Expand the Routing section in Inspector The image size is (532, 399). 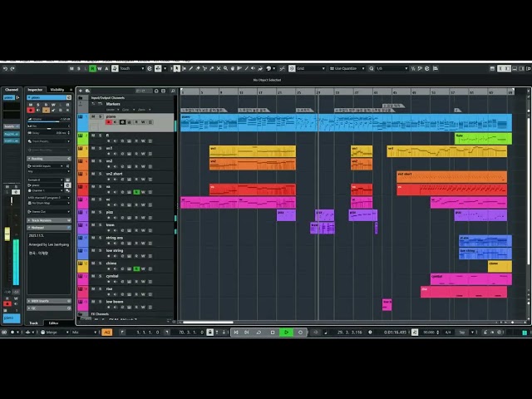point(49,159)
